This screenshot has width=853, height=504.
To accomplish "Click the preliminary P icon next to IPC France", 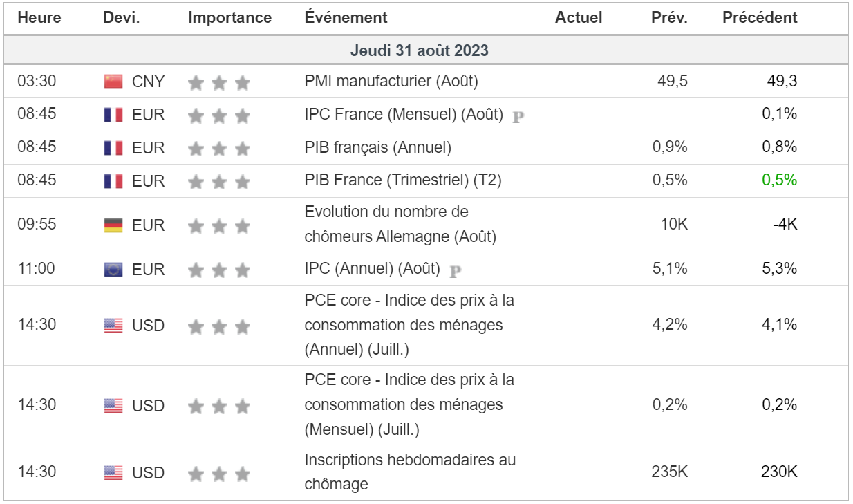I will click(518, 116).
